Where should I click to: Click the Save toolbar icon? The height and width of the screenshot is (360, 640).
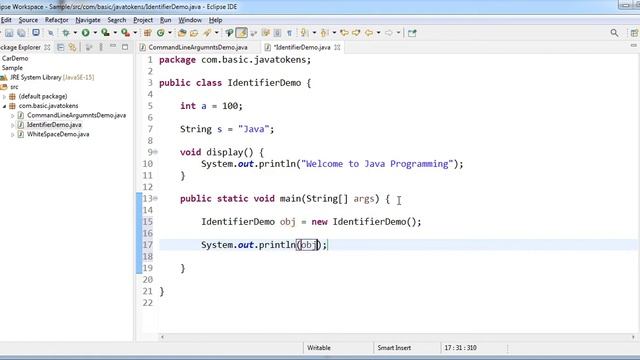coord(9,33)
